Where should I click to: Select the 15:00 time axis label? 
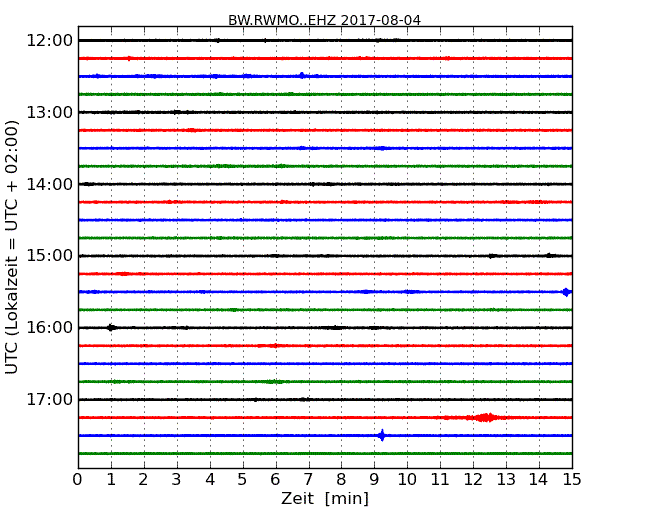pos(49,255)
